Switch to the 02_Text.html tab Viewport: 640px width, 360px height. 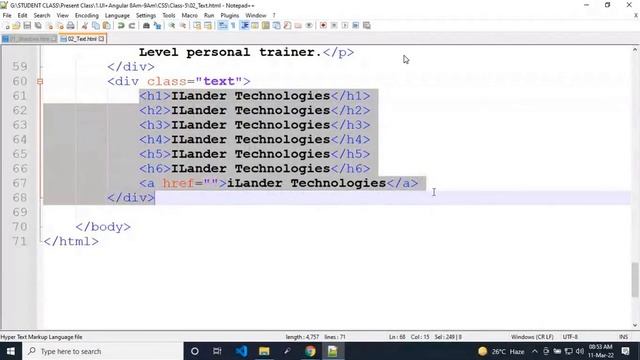click(x=82, y=39)
